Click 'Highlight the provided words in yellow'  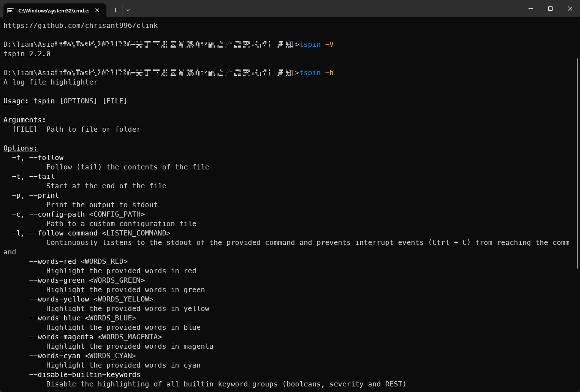pyautogui.click(x=128, y=308)
